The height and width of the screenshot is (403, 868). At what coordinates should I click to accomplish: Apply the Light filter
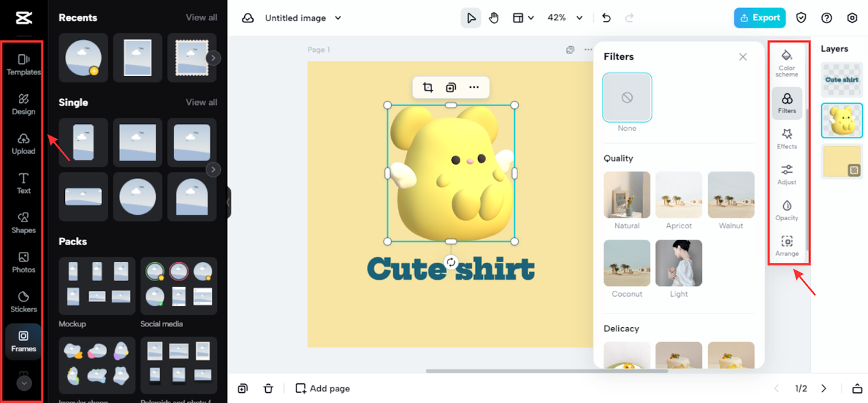[x=679, y=263]
